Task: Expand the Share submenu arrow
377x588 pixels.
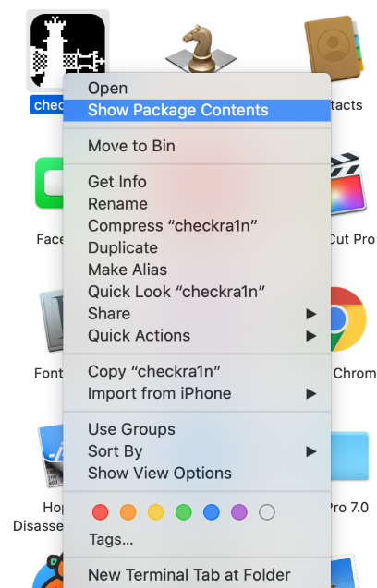Action: [x=310, y=314]
